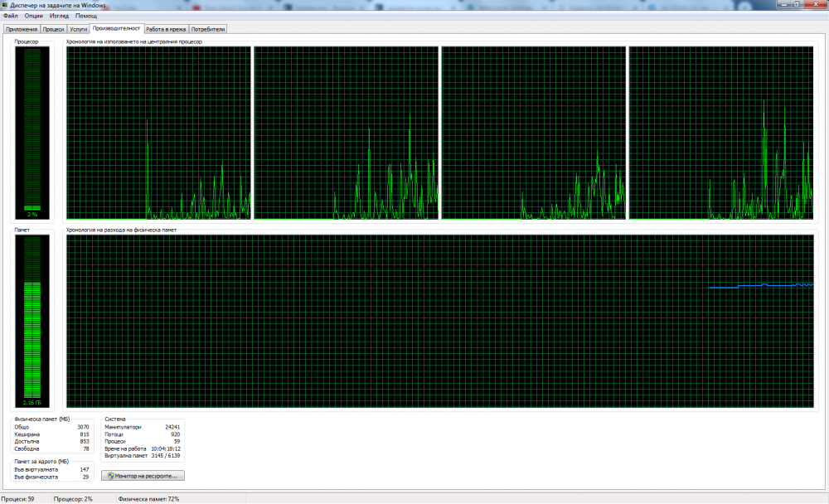Click status bar entry Физическа памет: 72%
Image resolution: width=829 pixels, height=504 pixels.
148,499
